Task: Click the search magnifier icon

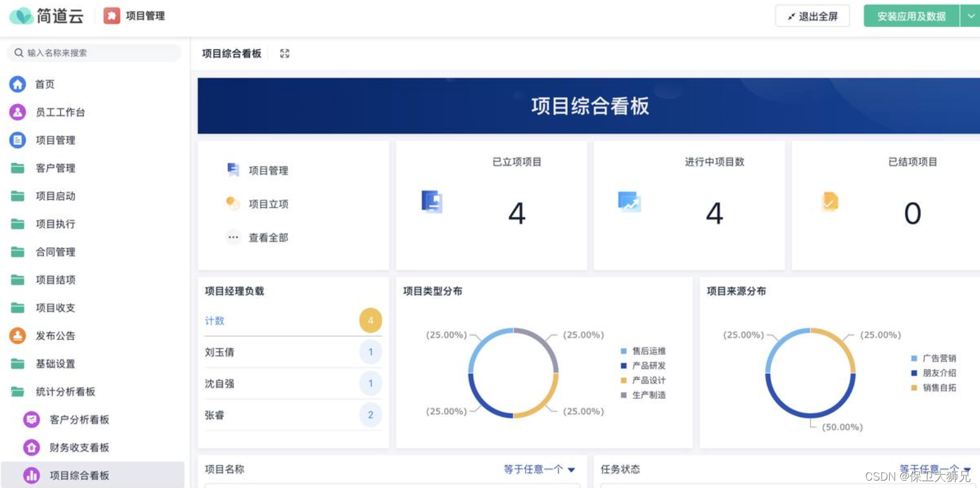Action: point(19,53)
